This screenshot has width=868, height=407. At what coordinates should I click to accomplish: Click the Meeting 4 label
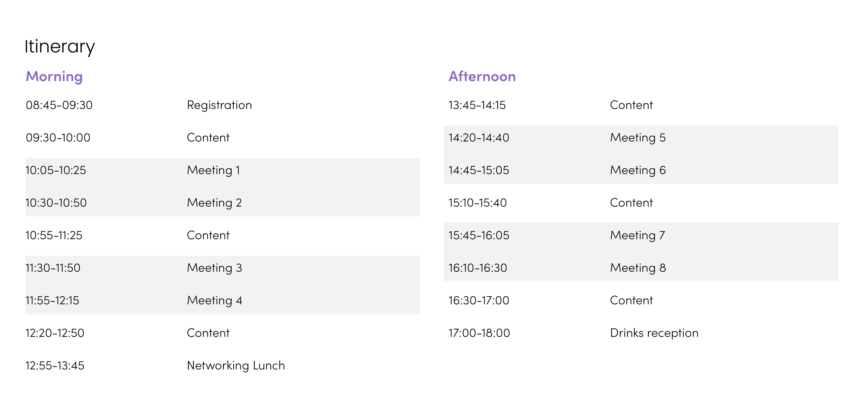click(215, 301)
